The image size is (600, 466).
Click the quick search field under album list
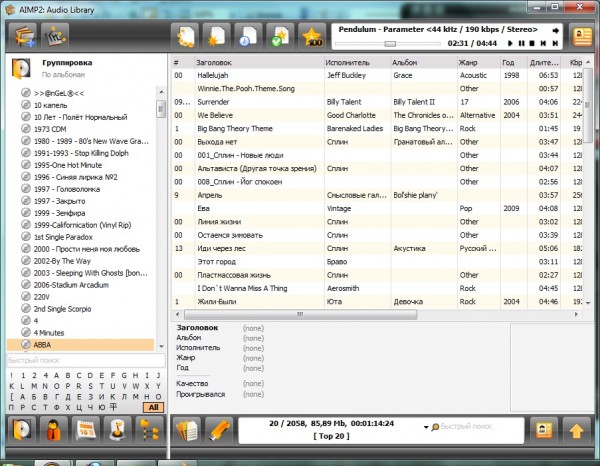pos(86,360)
